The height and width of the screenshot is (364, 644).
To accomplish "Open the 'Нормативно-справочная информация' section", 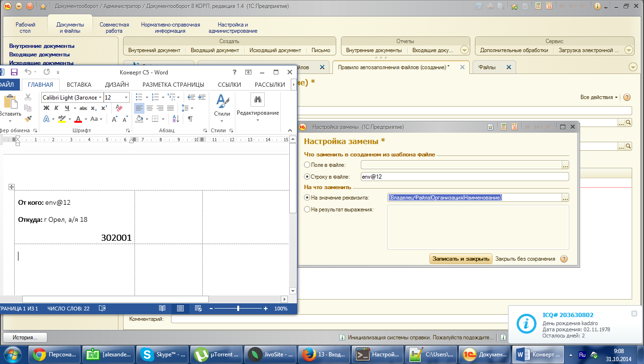I will (170, 27).
